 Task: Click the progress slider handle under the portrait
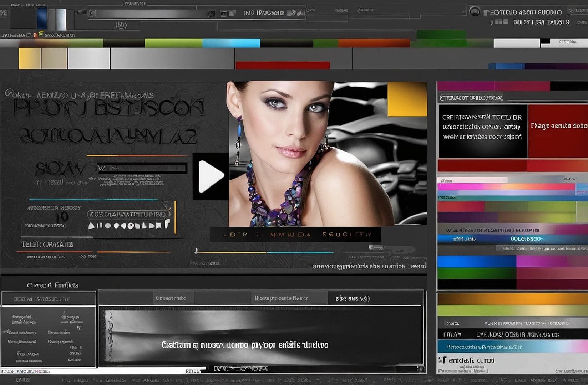tap(196, 252)
